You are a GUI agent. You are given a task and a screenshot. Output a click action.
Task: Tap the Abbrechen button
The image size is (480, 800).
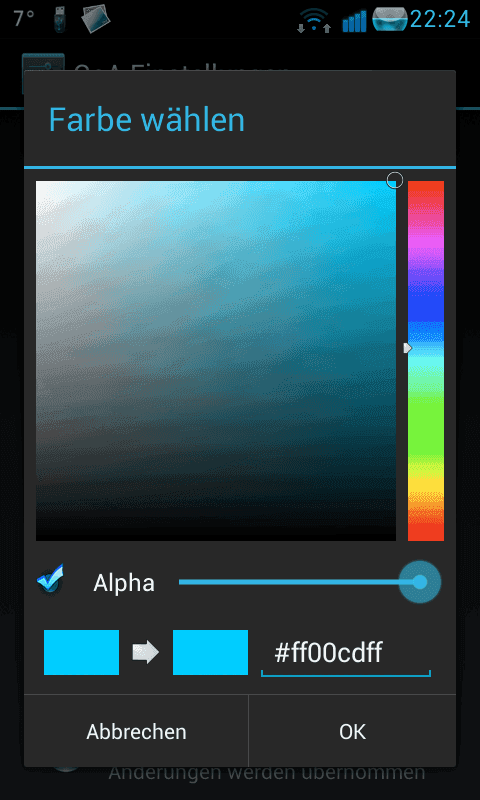(x=136, y=732)
